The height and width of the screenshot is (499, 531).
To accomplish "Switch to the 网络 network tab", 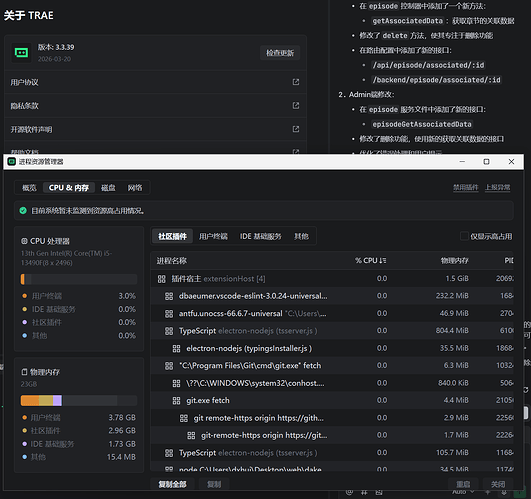I will coord(135,188).
